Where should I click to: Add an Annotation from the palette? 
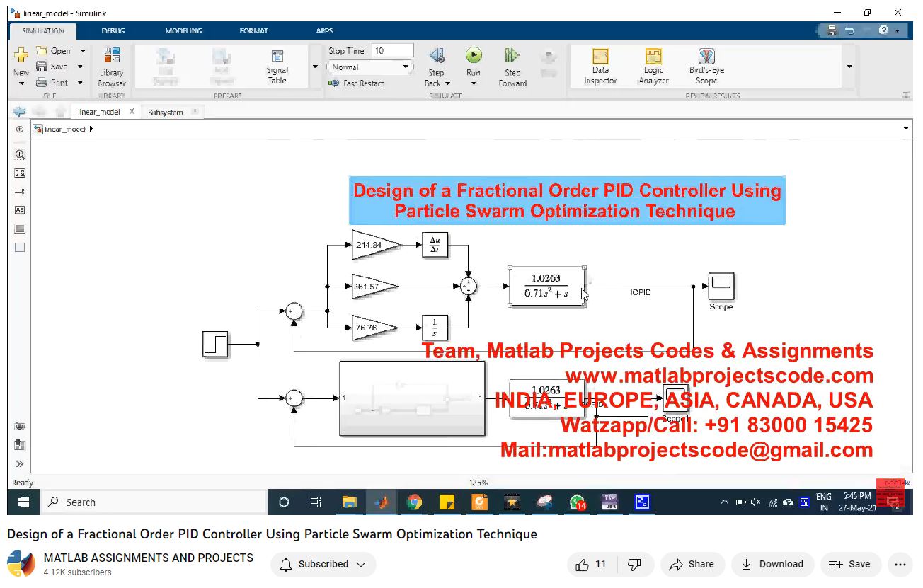point(20,209)
